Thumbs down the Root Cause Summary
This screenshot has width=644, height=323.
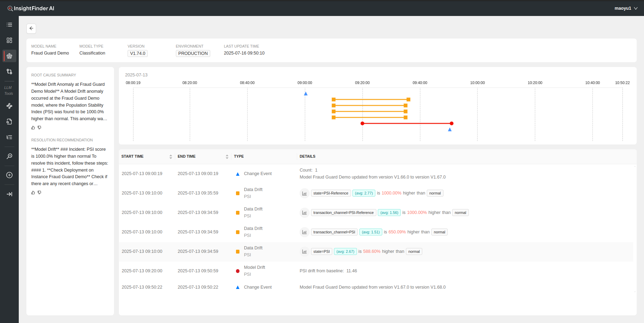(x=40, y=128)
